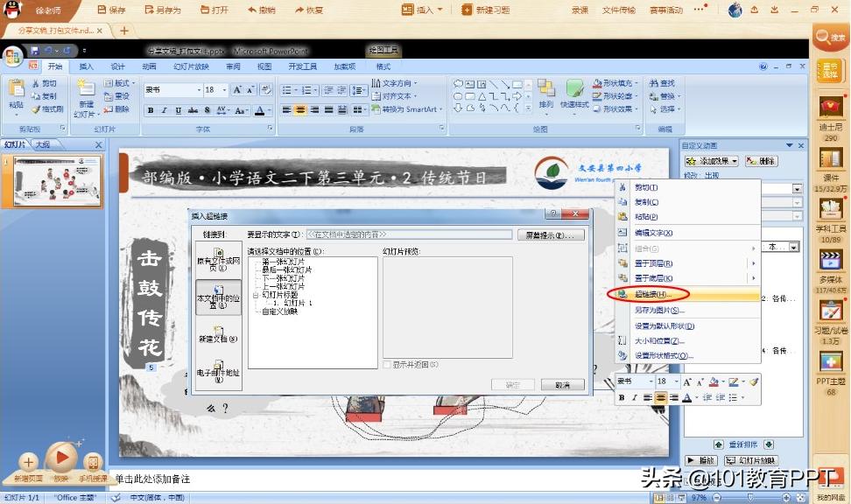
Task: Click the Find (查找) binoculars icon
Action: tap(653, 83)
